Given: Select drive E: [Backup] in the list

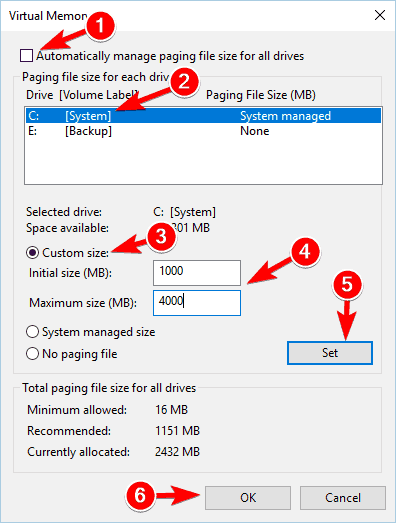Looking at the screenshot, I should coord(203,131).
